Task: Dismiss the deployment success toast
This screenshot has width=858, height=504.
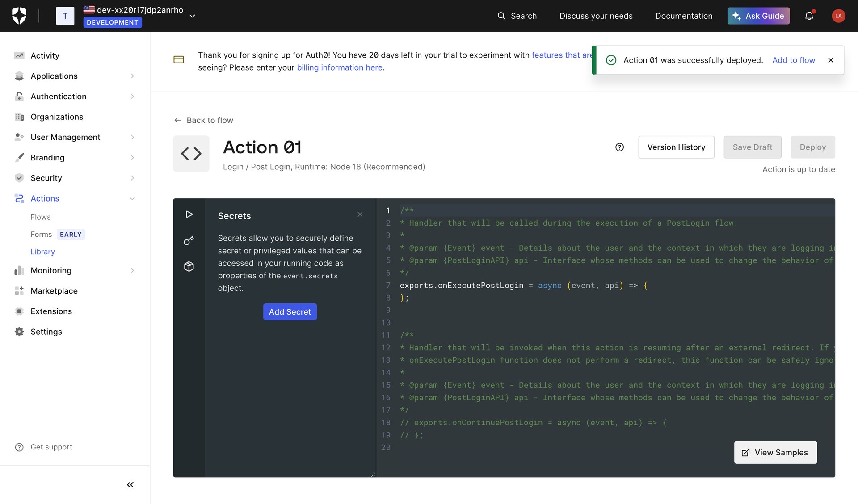Action: coord(831,60)
